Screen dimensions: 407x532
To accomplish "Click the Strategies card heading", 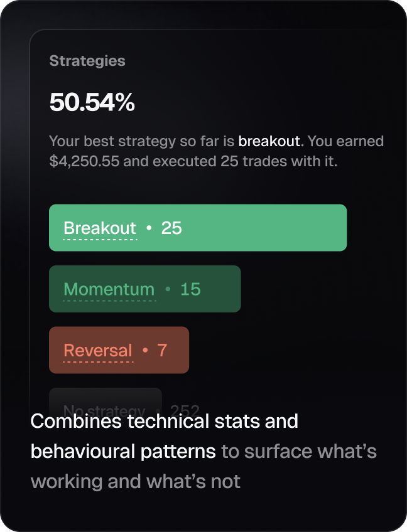I will [87, 61].
